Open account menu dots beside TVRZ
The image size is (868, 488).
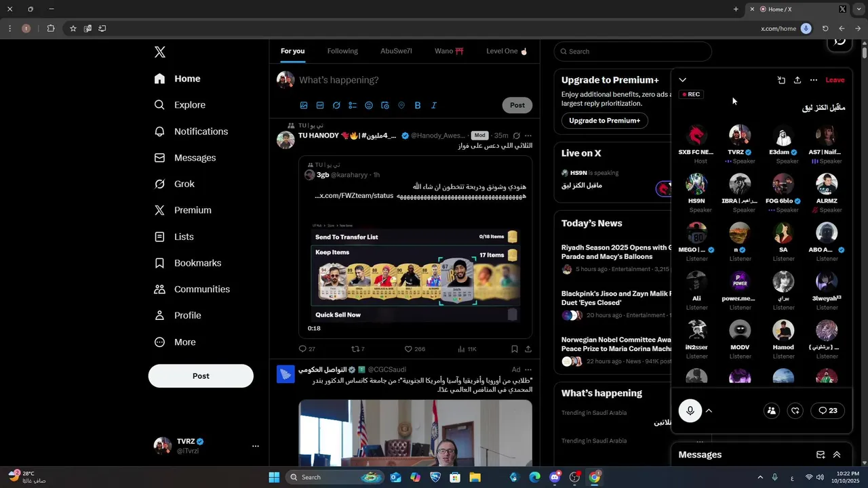tap(256, 446)
